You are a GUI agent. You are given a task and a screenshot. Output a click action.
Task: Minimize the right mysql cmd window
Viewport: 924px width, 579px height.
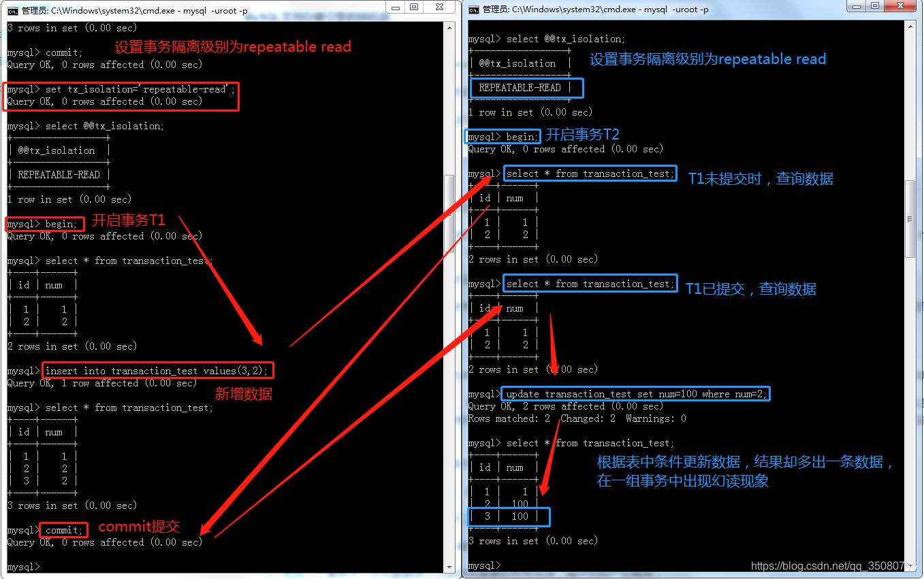tap(856, 6)
